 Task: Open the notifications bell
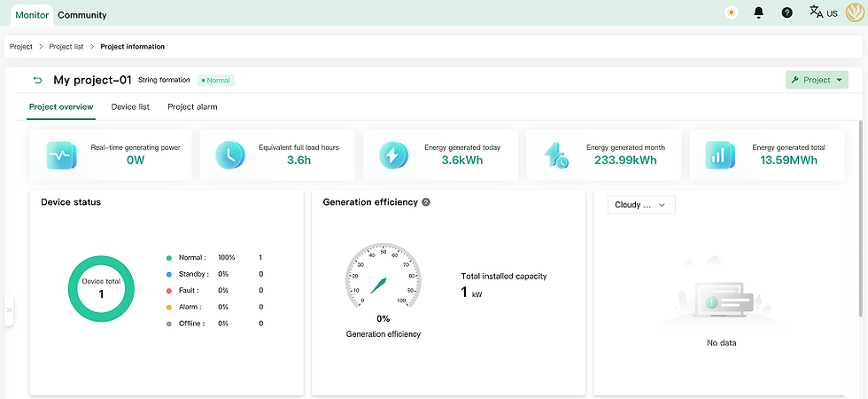point(759,12)
